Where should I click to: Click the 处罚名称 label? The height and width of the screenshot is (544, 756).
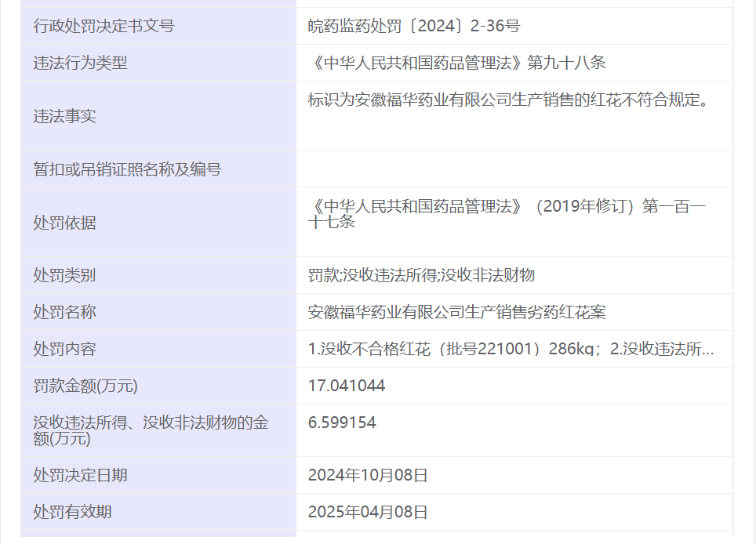[x=64, y=312]
